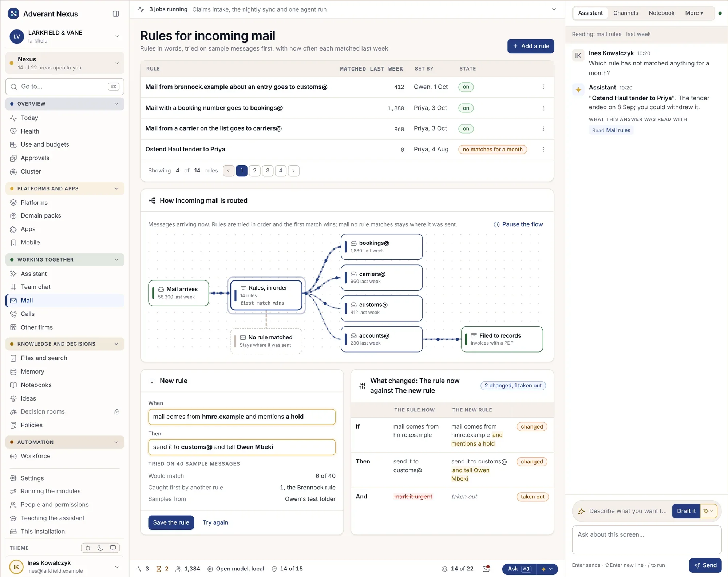Collapse the Working Together section
The width and height of the screenshot is (728, 577).
65,260
